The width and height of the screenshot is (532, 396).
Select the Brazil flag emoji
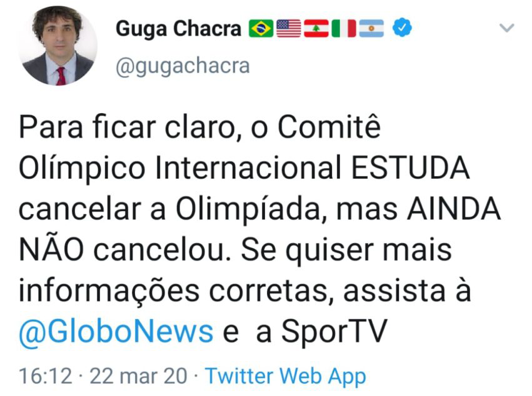[261, 27]
